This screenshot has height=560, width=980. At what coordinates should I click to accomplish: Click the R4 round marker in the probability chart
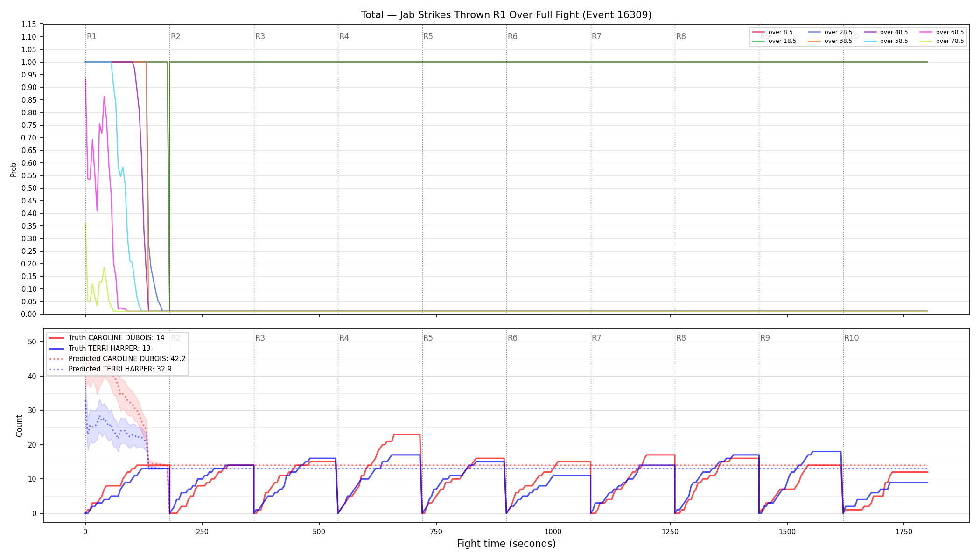(x=344, y=36)
